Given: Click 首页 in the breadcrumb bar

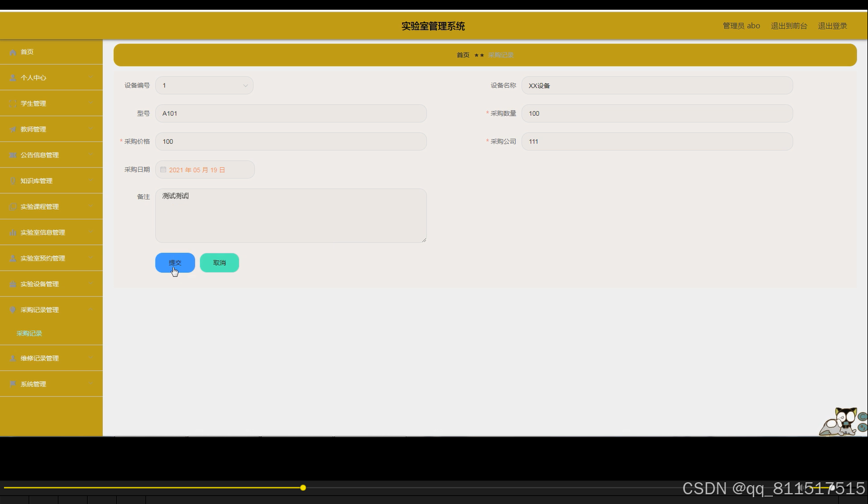Looking at the screenshot, I should 463,55.
